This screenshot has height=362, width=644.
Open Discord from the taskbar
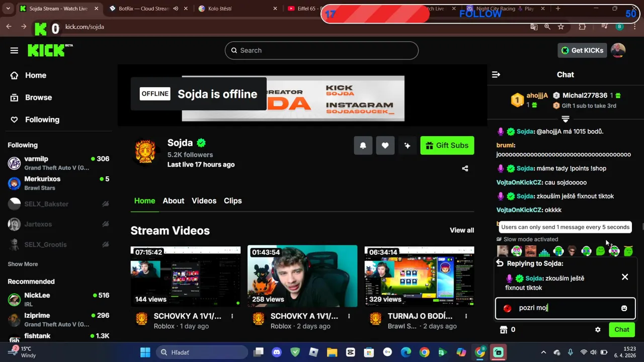276,352
